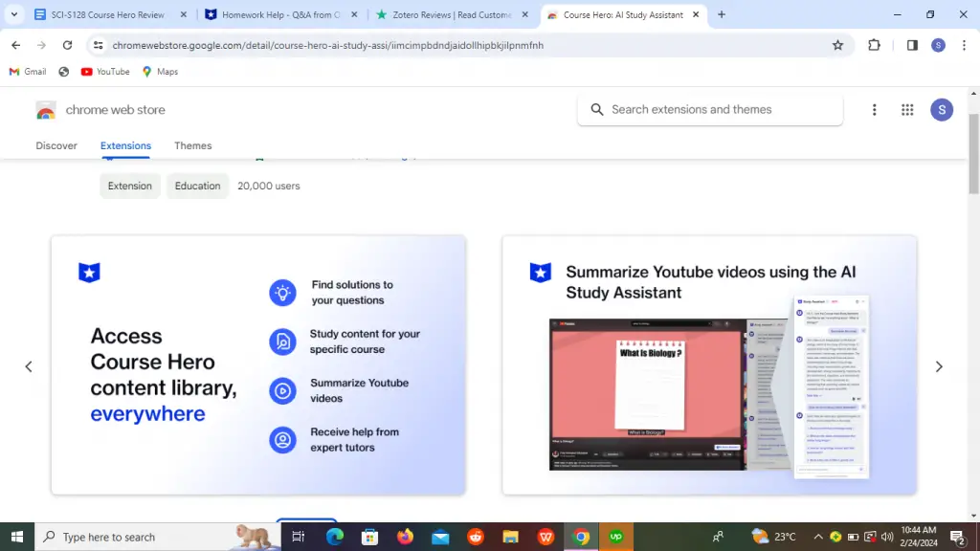The image size is (980, 551).
Task: Click the Education category chip
Action: 197,186
